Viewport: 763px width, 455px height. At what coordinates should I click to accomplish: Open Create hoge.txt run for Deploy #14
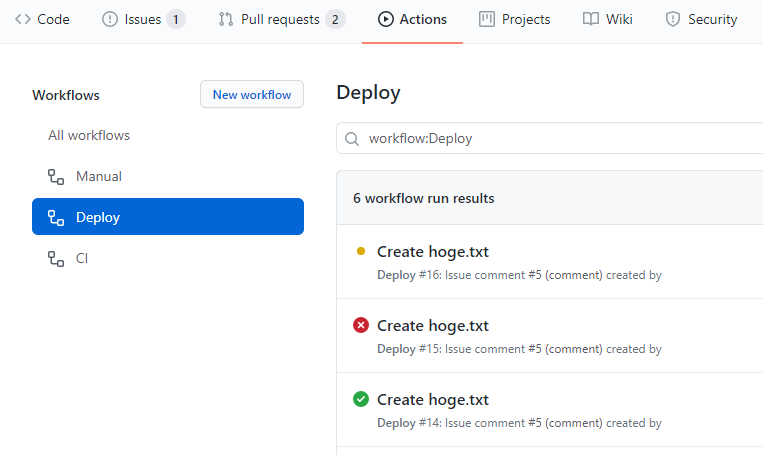(433, 400)
